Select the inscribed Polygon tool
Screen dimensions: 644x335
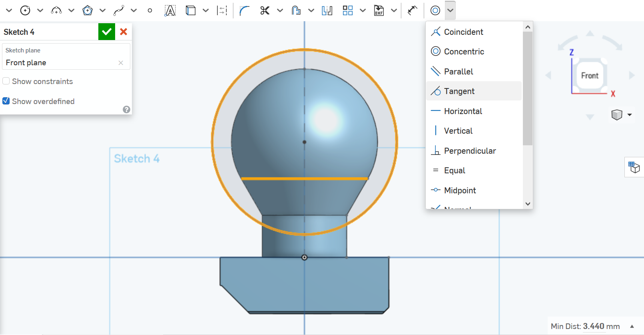click(x=88, y=10)
